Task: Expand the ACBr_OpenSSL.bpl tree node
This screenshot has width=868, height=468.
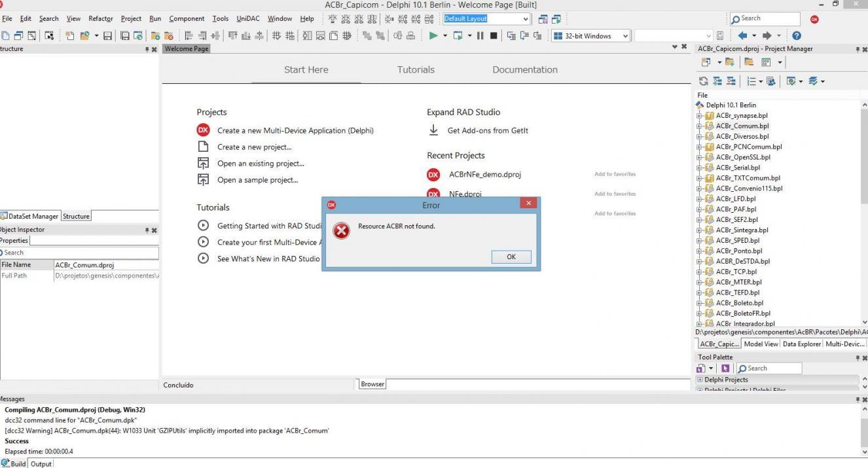Action: (x=699, y=157)
